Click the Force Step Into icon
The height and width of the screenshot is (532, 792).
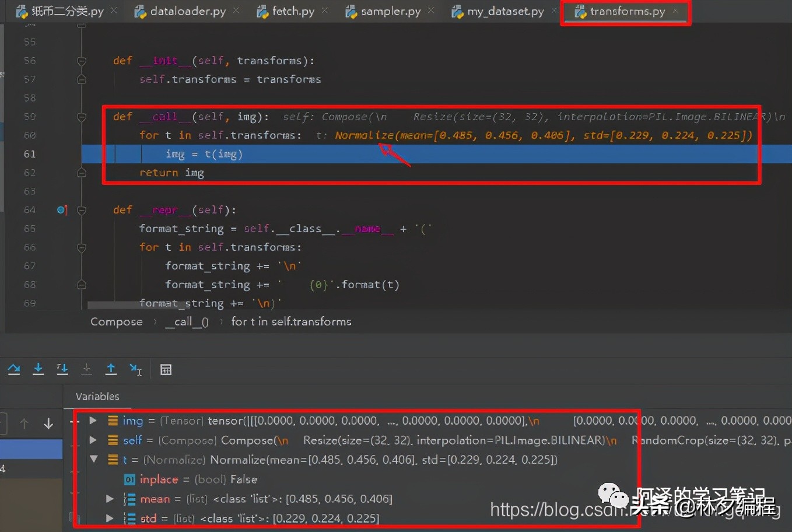tap(87, 369)
